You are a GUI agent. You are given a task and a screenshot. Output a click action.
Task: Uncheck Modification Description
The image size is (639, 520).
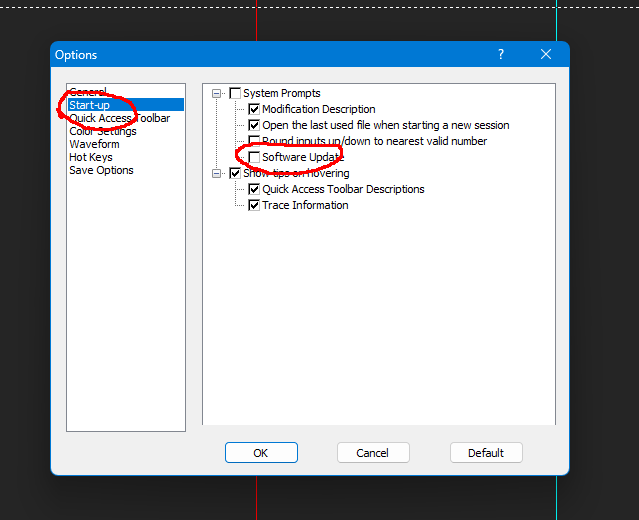coord(254,109)
